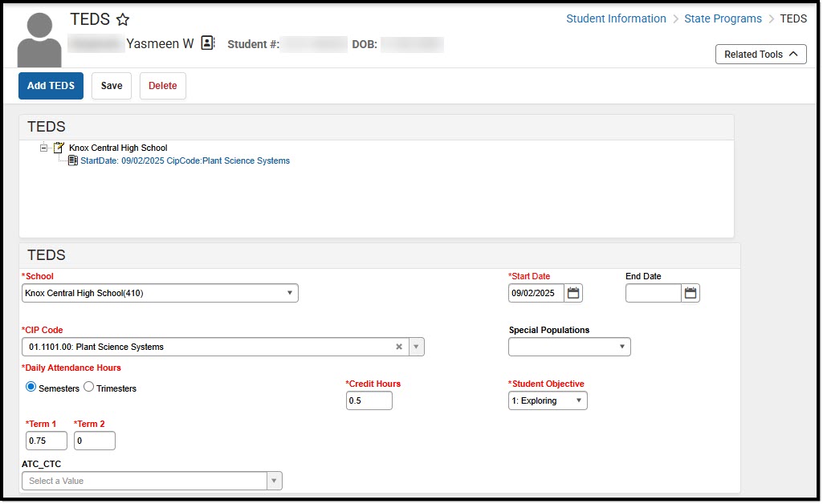Select the Trimesters radio button
Image resolution: width=823 pixels, height=504 pixels.
click(89, 387)
